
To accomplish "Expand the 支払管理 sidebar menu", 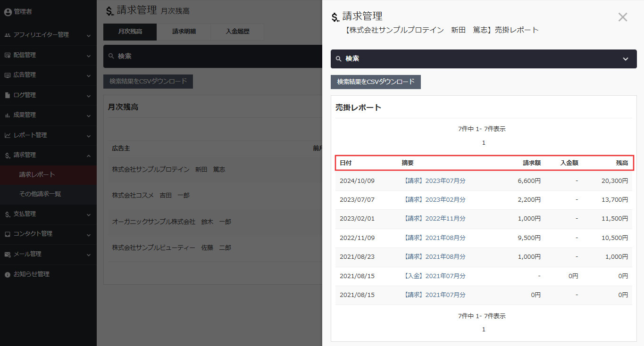I will (x=89, y=214).
